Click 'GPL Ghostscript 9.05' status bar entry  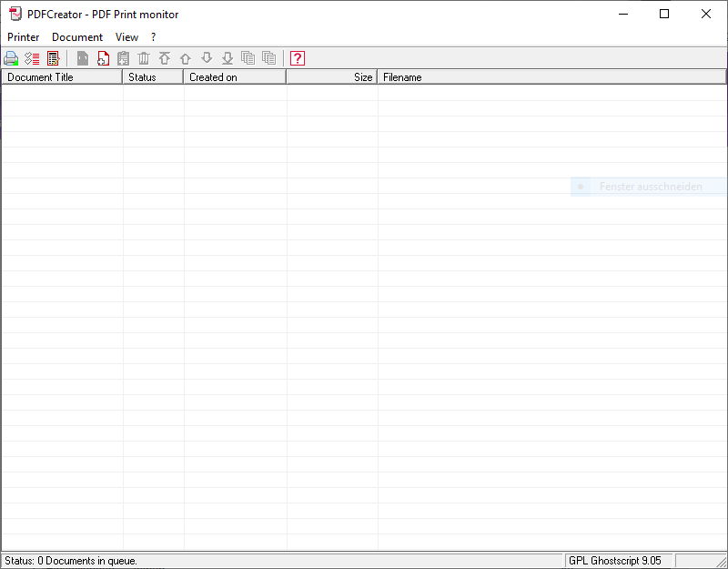(x=615, y=561)
